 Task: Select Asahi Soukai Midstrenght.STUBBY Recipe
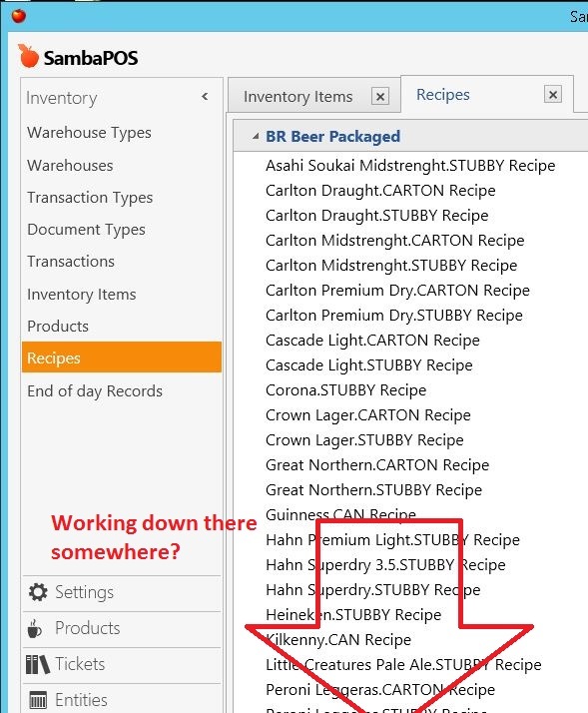click(x=410, y=166)
